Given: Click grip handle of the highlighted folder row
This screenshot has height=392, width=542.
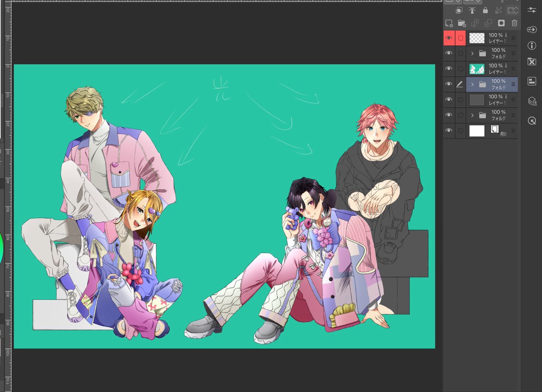Looking at the screenshot, I should coord(513,84).
